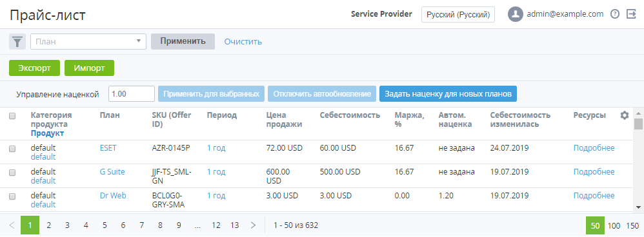Select the Dr Web row checkbox
This screenshot has width=644, height=237.
pyautogui.click(x=12, y=196)
